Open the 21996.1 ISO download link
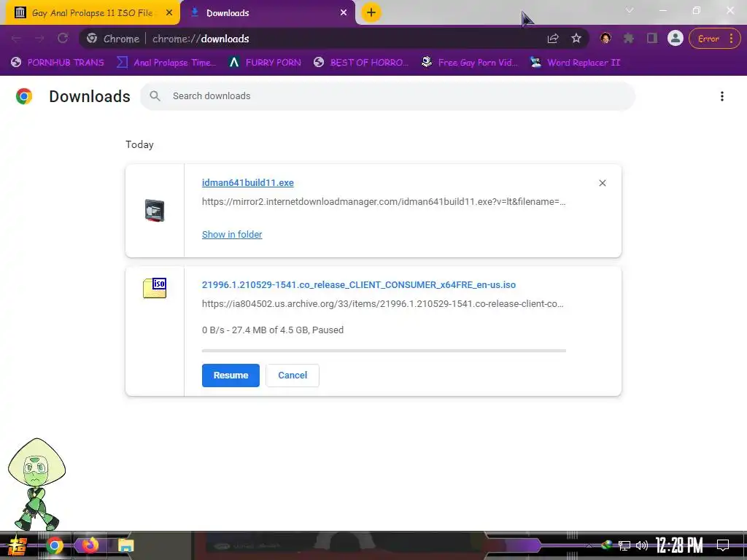This screenshot has width=747, height=560. point(359,285)
